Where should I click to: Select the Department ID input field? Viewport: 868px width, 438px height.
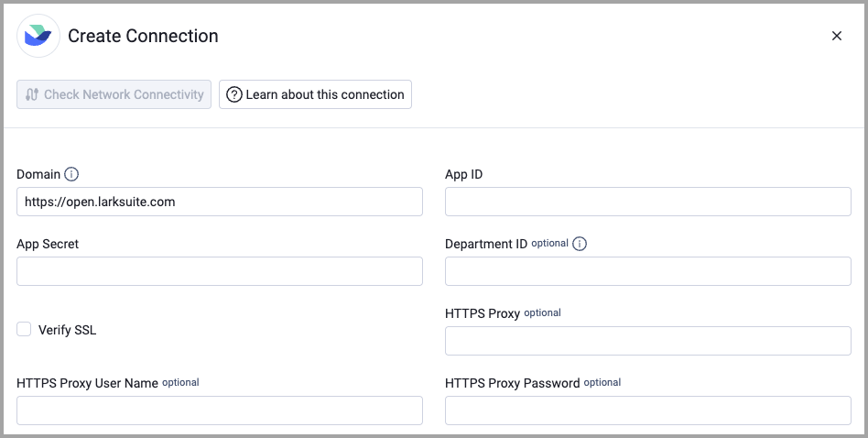(647, 271)
